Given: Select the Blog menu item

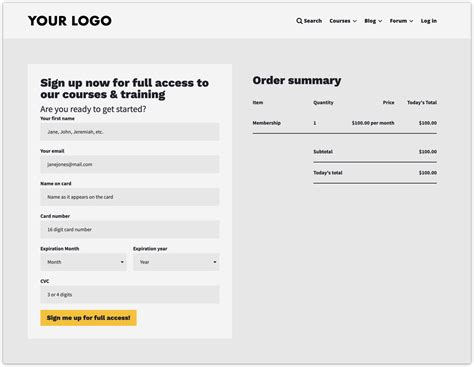Looking at the screenshot, I should [370, 21].
